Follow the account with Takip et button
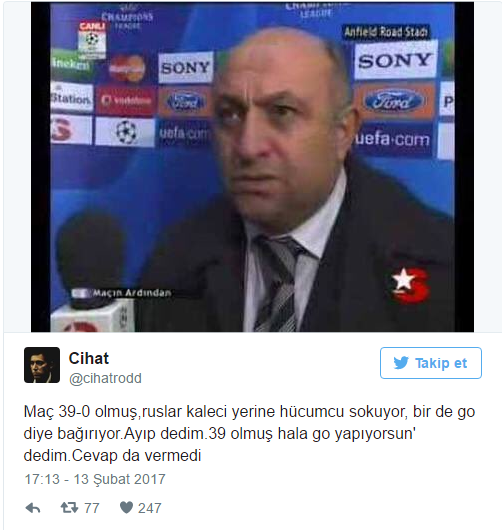 (x=431, y=363)
